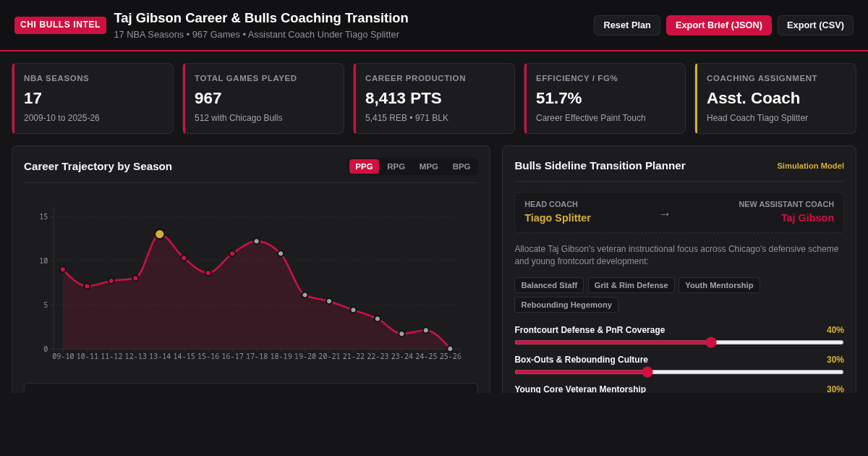The height and width of the screenshot is (456, 868).
Task: Select the 20-21 season data point
Action: pyautogui.click(x=329, y=301)
